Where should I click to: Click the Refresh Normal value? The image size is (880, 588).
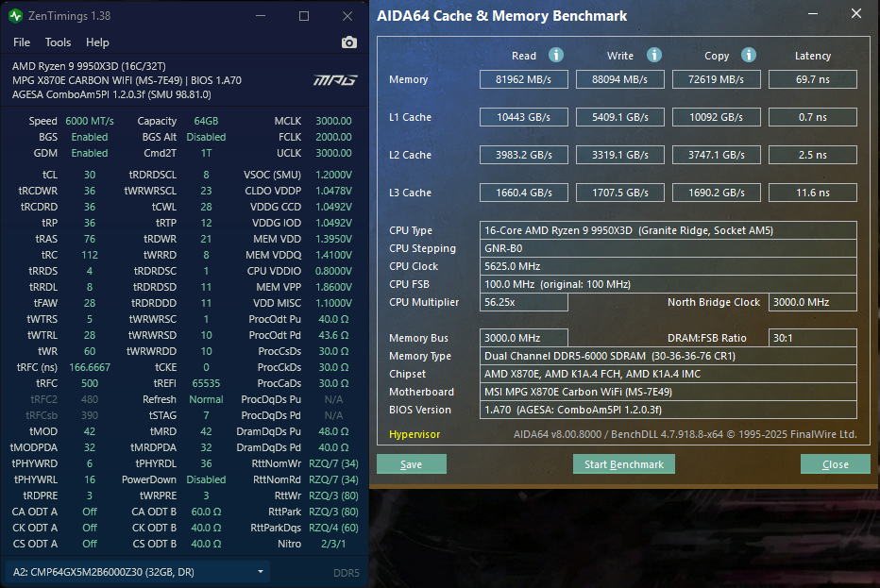click(x=206, y=399)
